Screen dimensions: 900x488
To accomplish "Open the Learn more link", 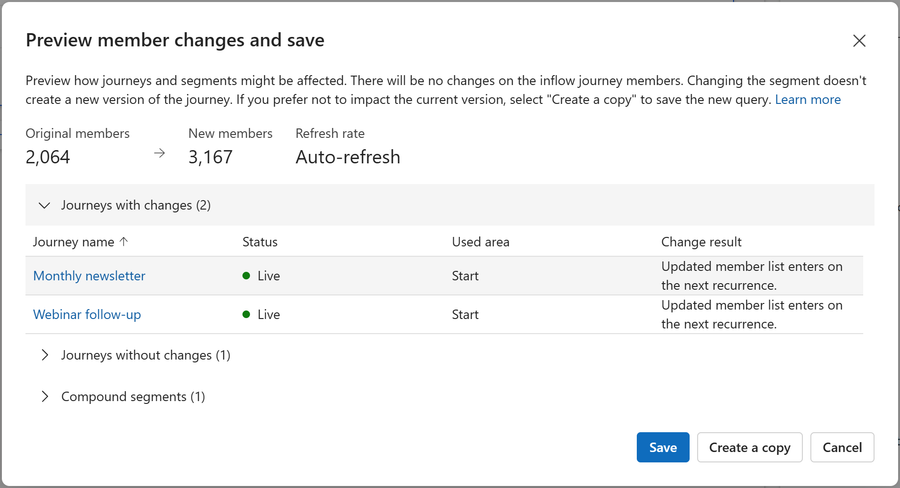I will 808,99.
